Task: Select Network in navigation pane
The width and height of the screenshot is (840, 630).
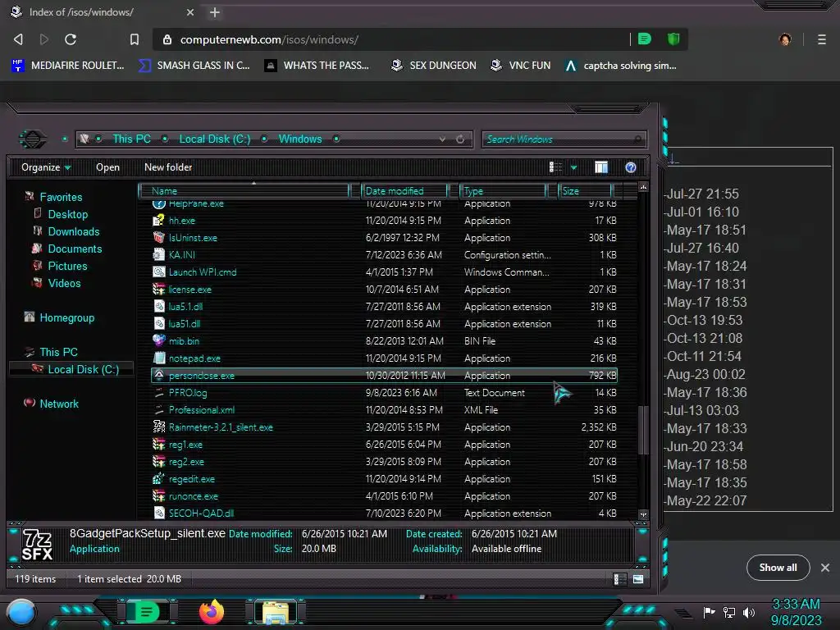Action: tap(59, 404)
